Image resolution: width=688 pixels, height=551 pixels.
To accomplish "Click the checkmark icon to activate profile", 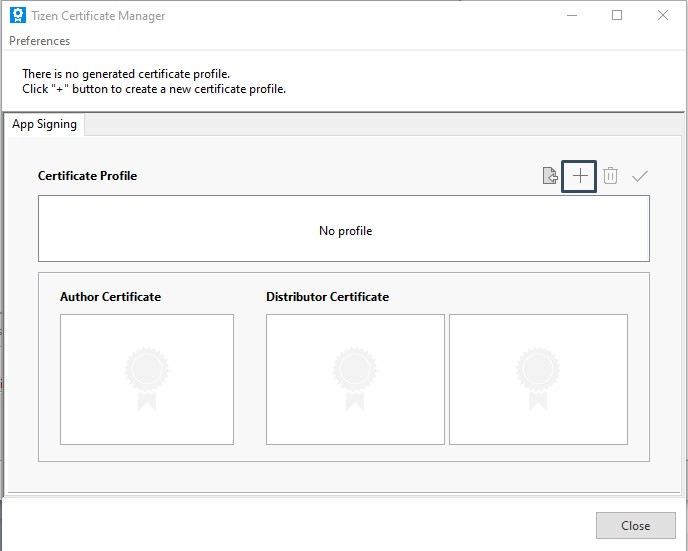I will 640,176.
